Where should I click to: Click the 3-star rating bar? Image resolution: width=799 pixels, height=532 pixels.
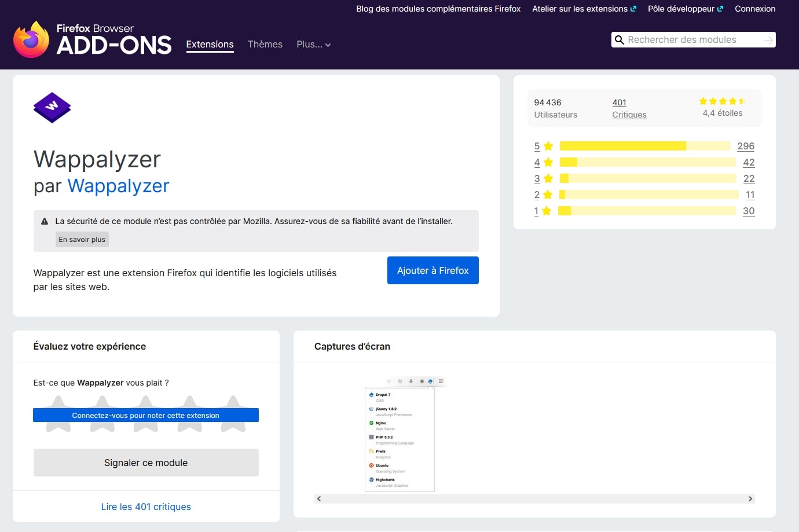[648, 178]
